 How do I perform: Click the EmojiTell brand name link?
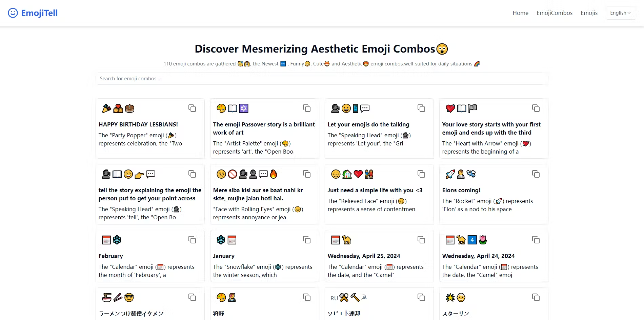39,13
